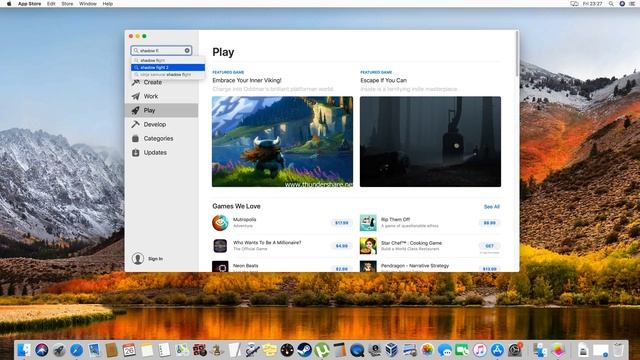Open Photo Booth from the Dock
This screenshot has width=640, height=360.
click(x=199, y=350)
